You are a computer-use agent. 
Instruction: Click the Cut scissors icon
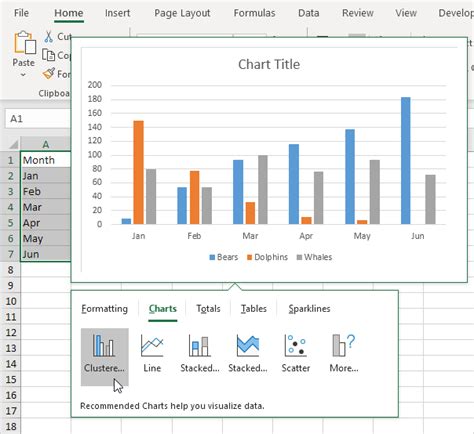(x=49, y=37)
